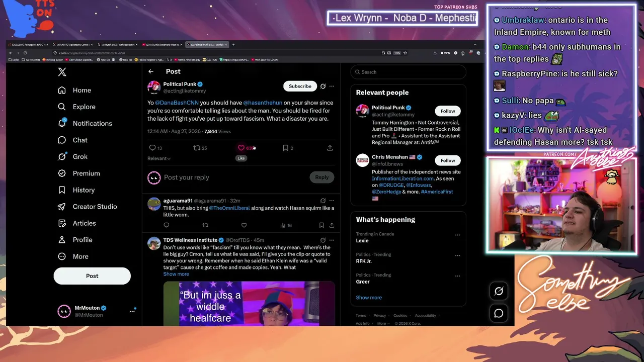Open Grok from the sidebar
The height and width of the screenshot is (362, 644).
[x=72, y=156]
